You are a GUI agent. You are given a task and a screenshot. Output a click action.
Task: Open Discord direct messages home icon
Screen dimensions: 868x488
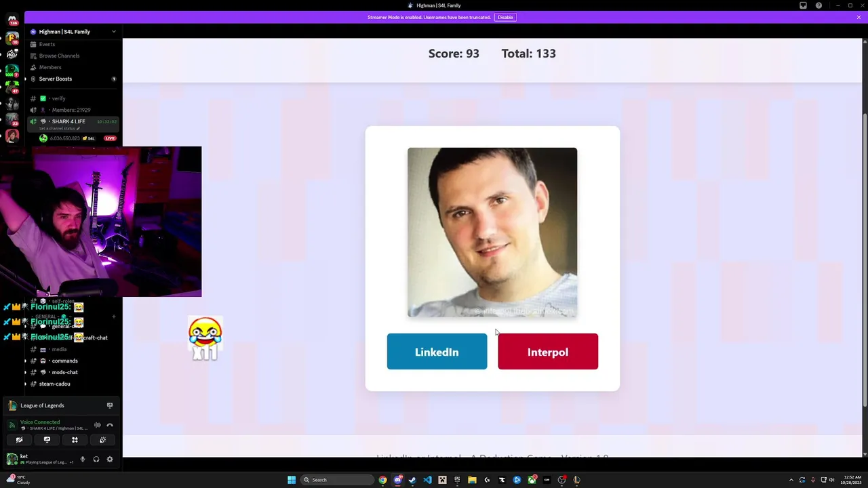coord(12,19)
